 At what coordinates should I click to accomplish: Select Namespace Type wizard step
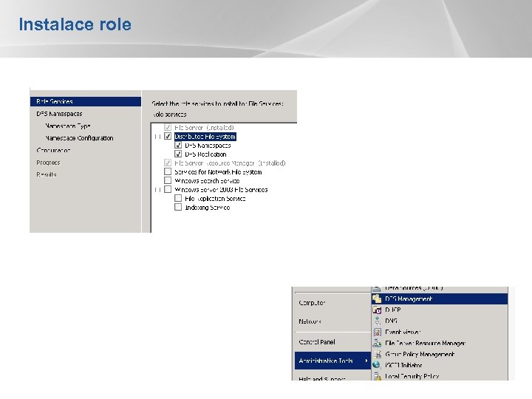point(68,126)
